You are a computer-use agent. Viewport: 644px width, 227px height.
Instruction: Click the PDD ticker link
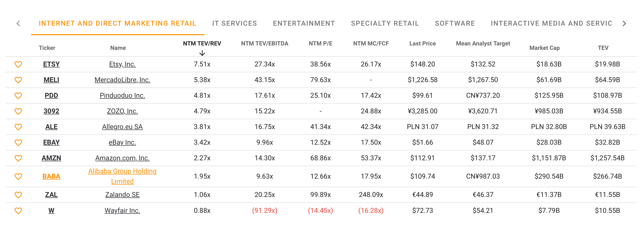(x=51, y=96)
